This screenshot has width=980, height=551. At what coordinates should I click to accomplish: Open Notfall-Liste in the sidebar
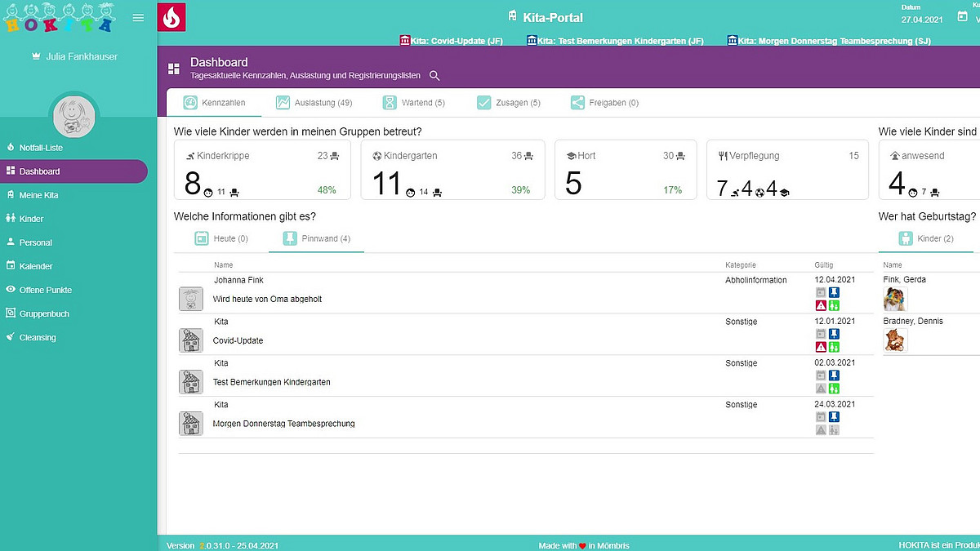tap(41, 148)
